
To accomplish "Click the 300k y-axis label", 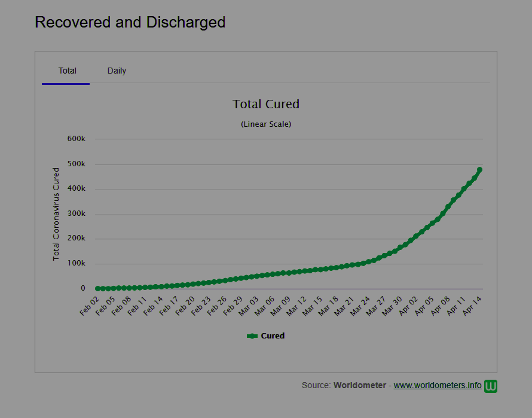I will tap(77, 213).
